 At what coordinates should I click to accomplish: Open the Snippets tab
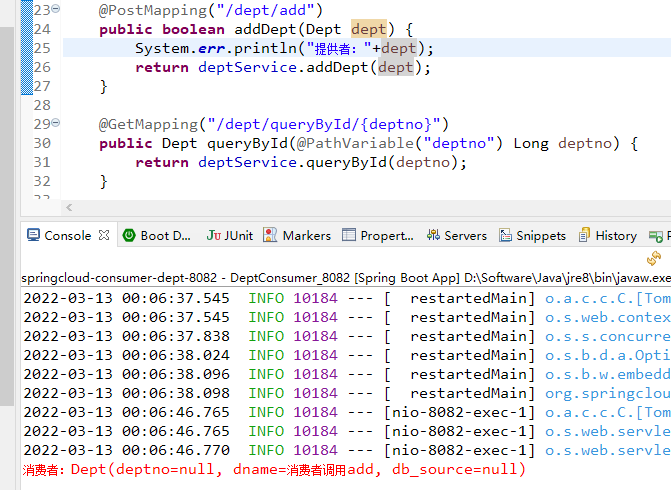click(532, 235)
